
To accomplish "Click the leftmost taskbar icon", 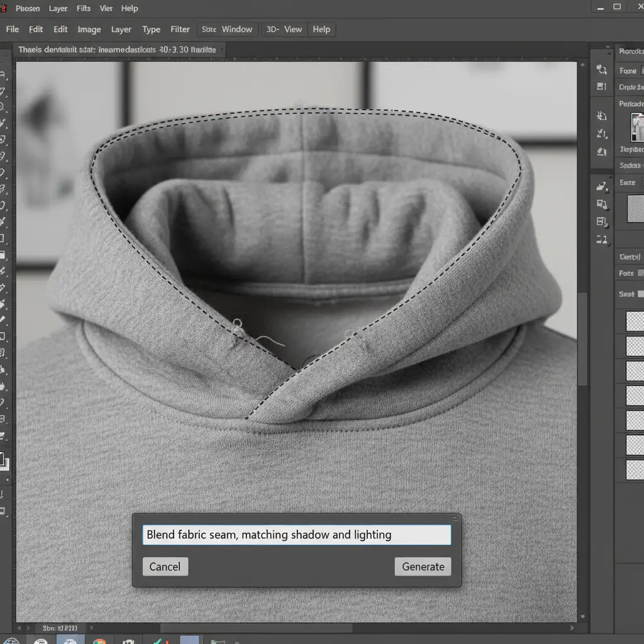I will [11, 641].
